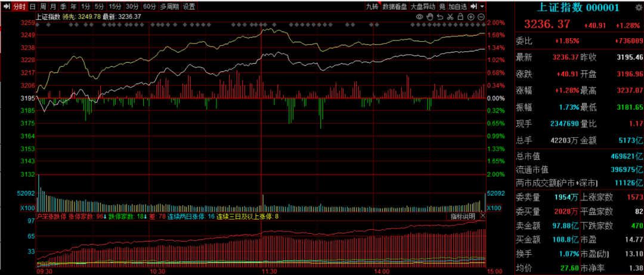Click the 量比 1.17 value
Screen dimensions: 644x275
tap(635, 123)
